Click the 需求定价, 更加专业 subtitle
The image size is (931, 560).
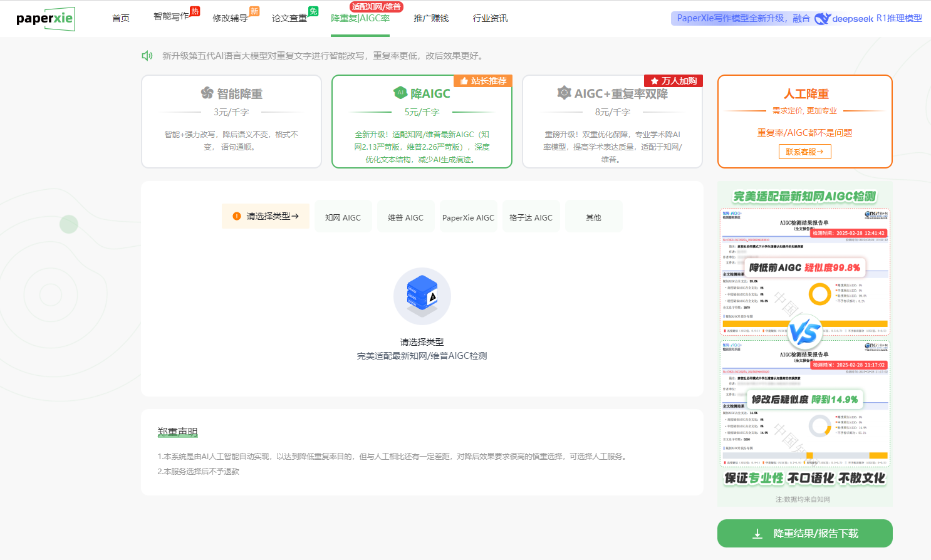(804, 111)
